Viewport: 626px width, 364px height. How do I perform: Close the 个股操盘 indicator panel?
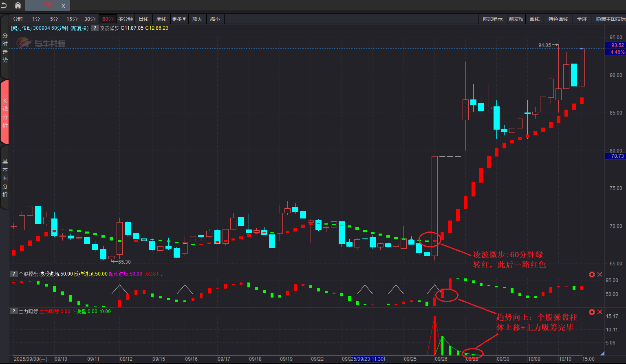coord(600,274)
